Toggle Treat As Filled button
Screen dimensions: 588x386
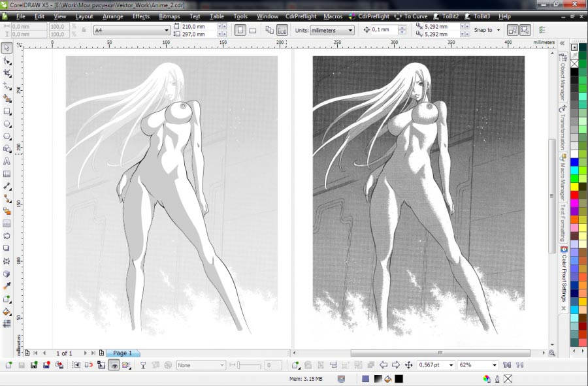pyautogui.click(x=525, y=30)
